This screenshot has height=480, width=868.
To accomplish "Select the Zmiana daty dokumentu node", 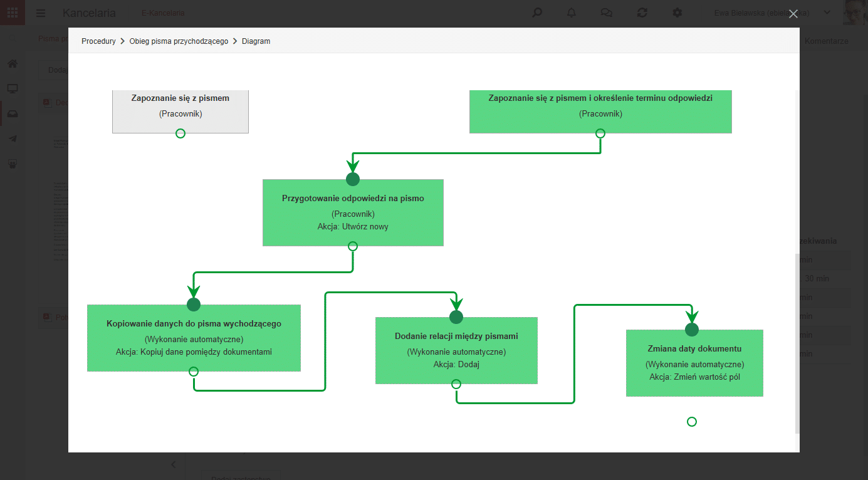I will [x=694, y=363].
